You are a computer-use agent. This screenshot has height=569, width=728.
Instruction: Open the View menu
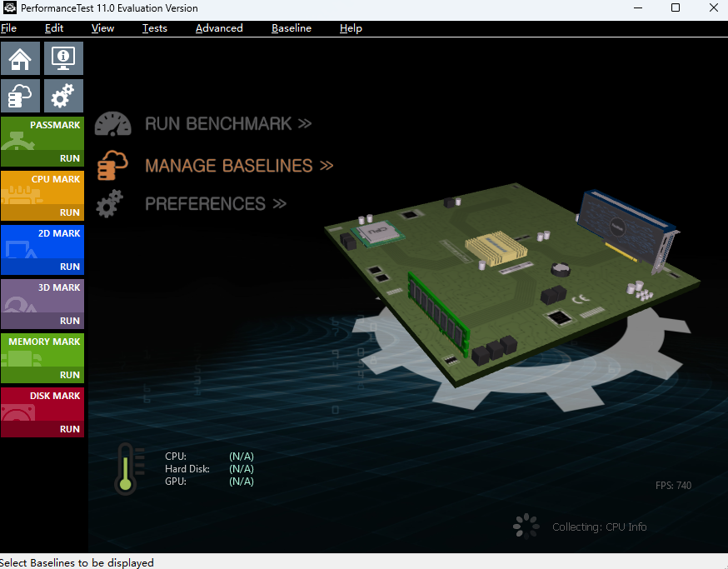tap(102, 28)
